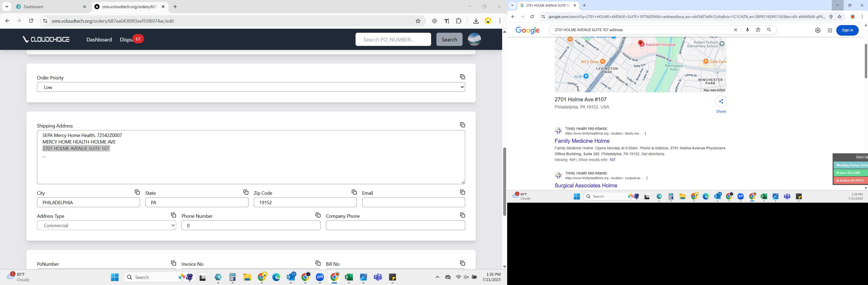Click the State field containing PA
Screen dimensions: 868x285
point(197,203)
